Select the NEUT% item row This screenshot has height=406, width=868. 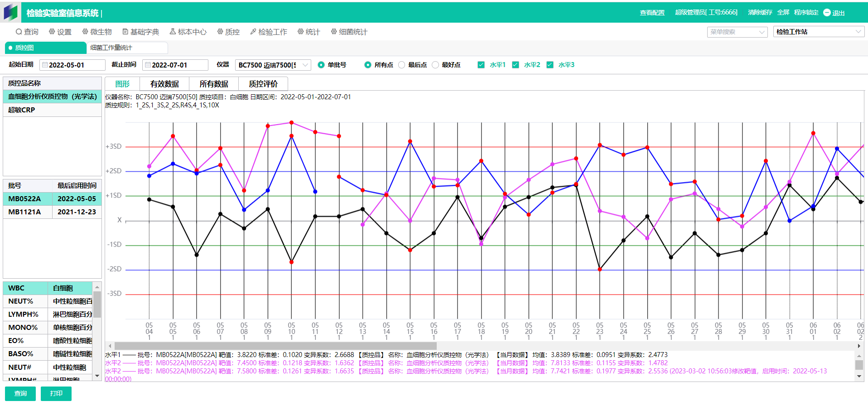[x=48, y=301]
